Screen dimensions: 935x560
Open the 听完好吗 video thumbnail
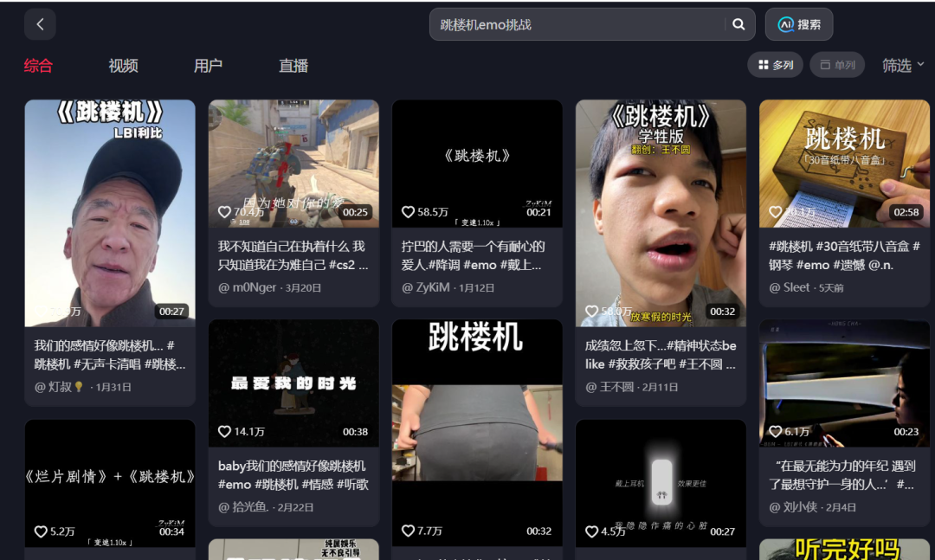pyautogui.click(x=844, y=550)
